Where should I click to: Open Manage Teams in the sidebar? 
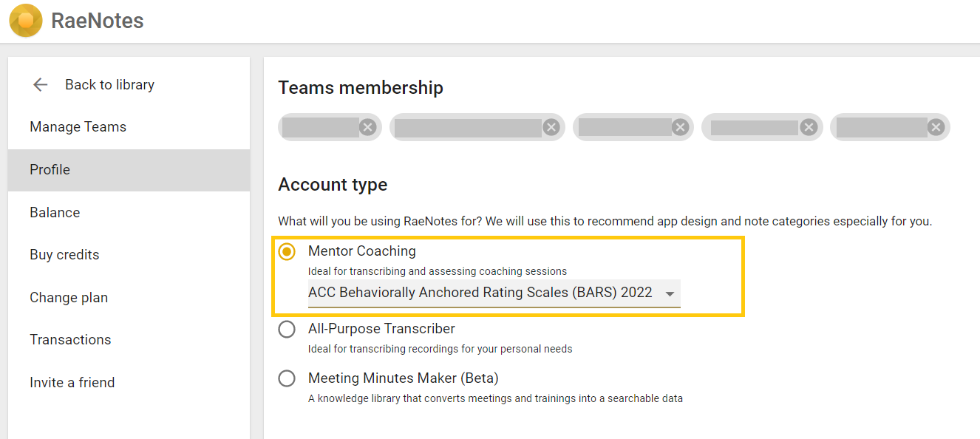tap(129, 127)
